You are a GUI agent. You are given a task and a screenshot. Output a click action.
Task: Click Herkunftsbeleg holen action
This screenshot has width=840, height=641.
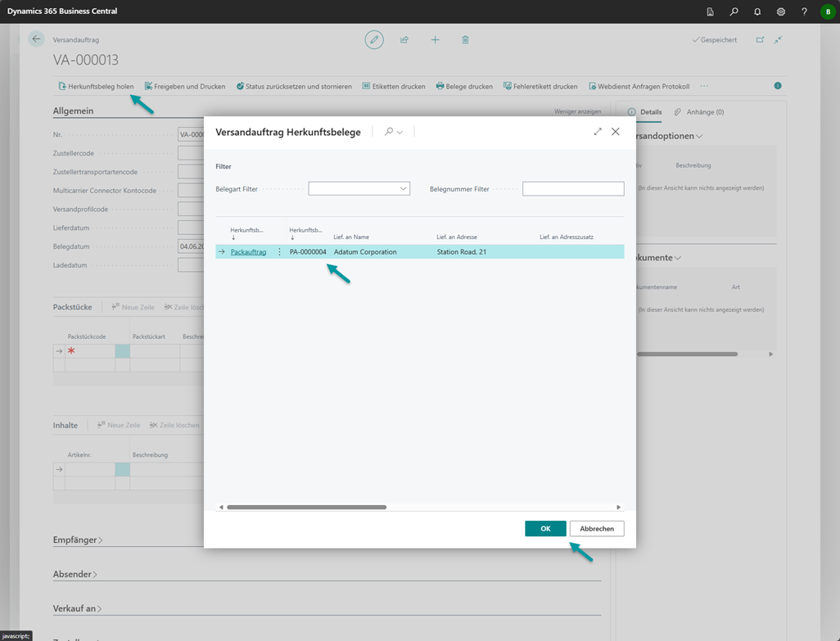(96, 86)
